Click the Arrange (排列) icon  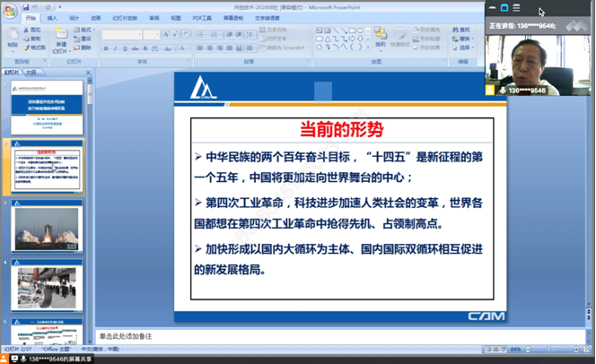click(x=381, y=37)
